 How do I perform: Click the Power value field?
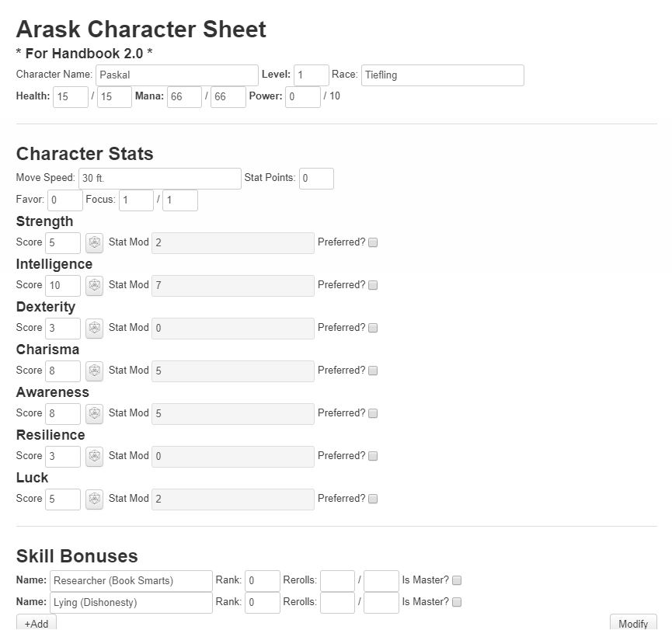coord(302,97)
